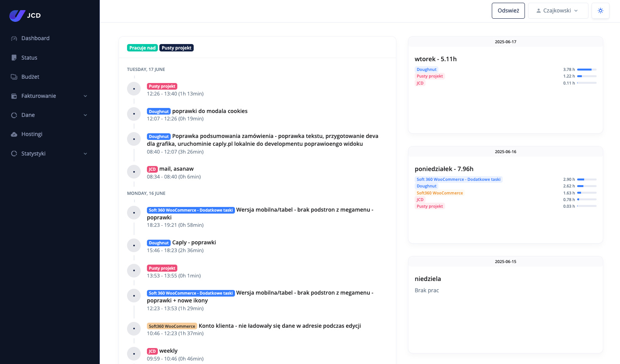Viewport: 620px width, 364px height.
Task: Click the Hostingi cloud icon
Action: (x=14, y=134)
